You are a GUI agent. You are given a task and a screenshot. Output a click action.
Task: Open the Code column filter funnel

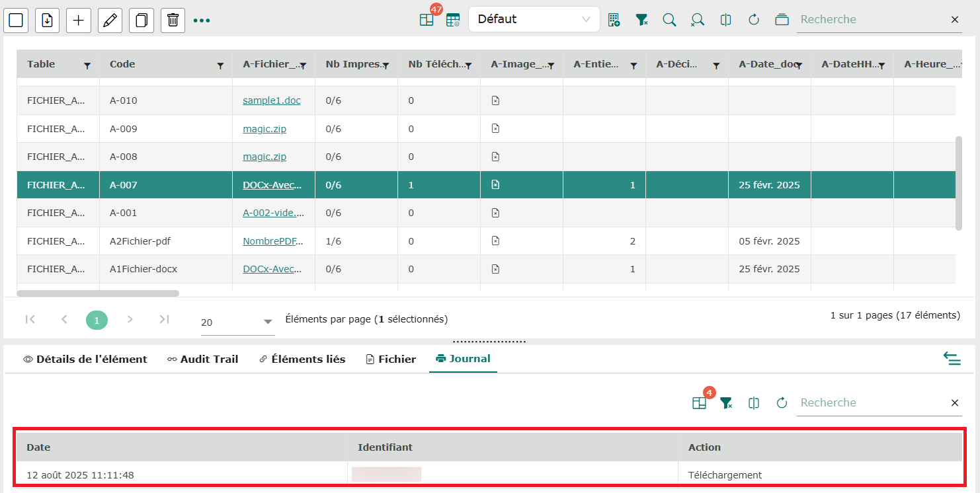coord(220,65)
